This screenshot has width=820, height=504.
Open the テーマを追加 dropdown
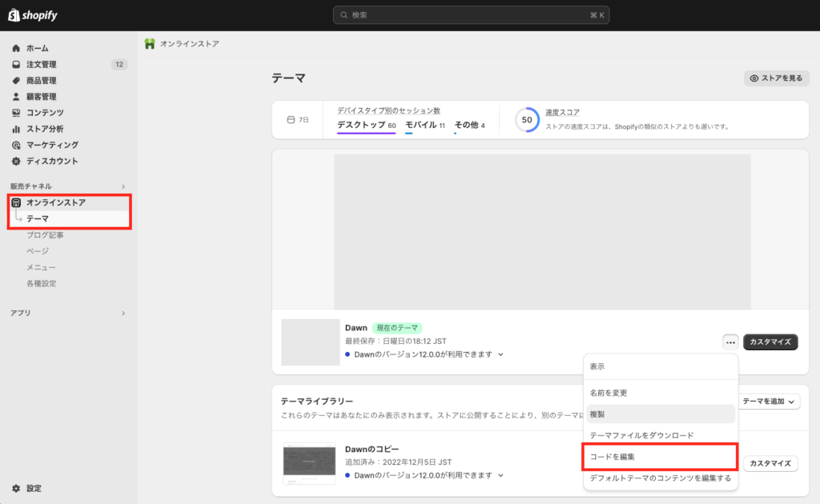click(x=768, y=401)
